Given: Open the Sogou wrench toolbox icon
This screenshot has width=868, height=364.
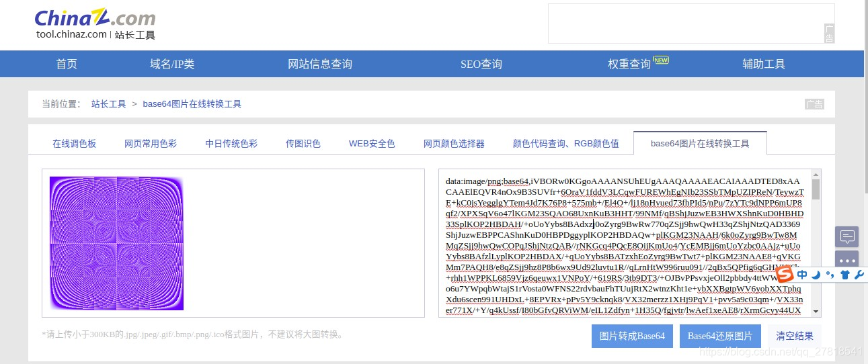Looking at the screenshot, I should tap(859, 275).
